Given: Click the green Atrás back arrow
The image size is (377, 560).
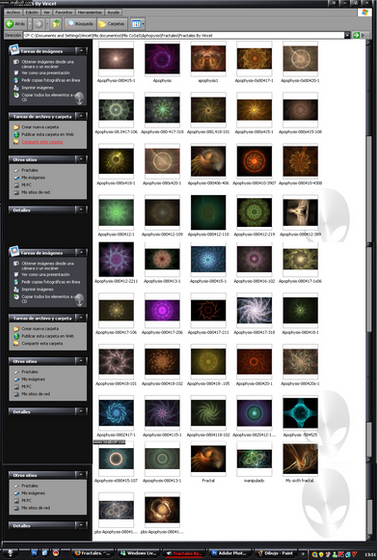Looking at the screenshot, I should [x=10, y=24].
